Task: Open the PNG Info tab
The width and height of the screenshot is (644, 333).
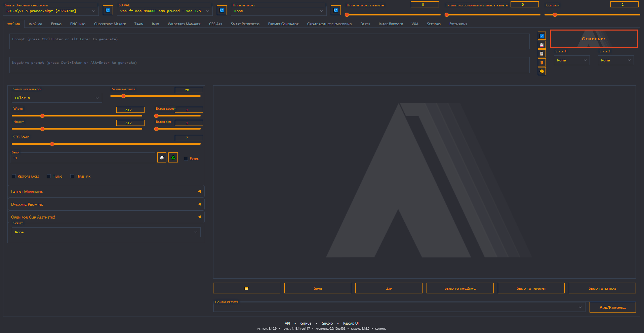Action: [x=78, y=24]
